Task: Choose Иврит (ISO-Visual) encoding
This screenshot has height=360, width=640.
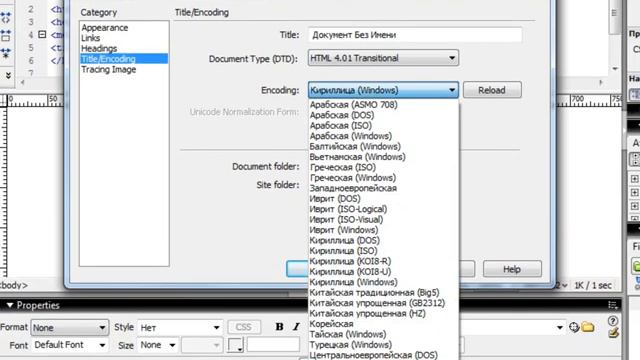Action: 384,220
